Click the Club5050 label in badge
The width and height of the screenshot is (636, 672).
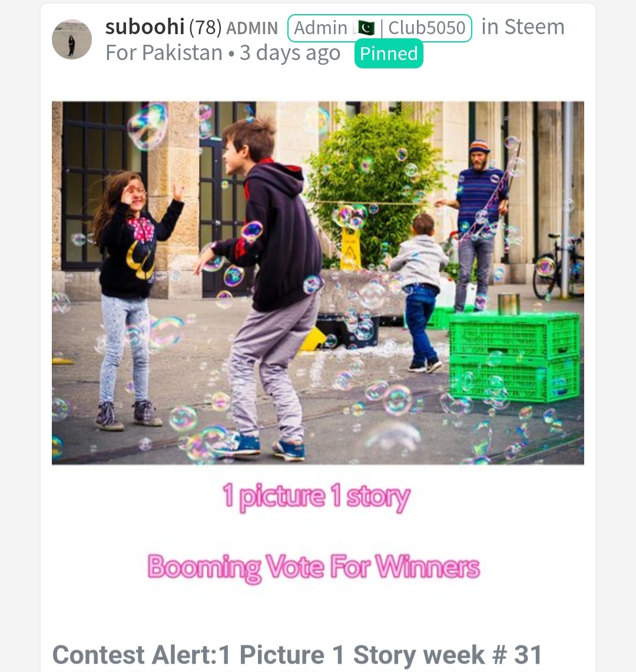[426, 28]
